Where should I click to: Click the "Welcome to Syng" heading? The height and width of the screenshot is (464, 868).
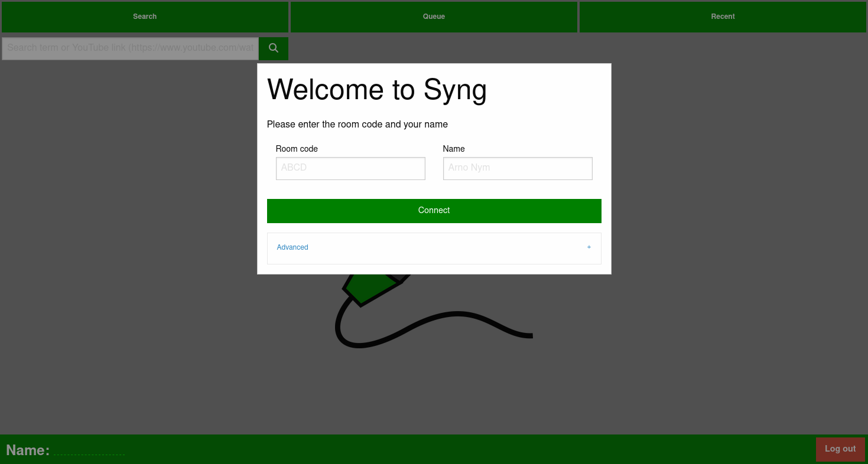point(376,90)
